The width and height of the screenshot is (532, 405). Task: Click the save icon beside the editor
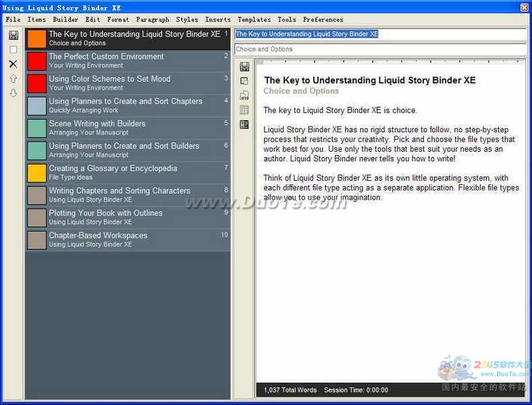click(244, 66)
